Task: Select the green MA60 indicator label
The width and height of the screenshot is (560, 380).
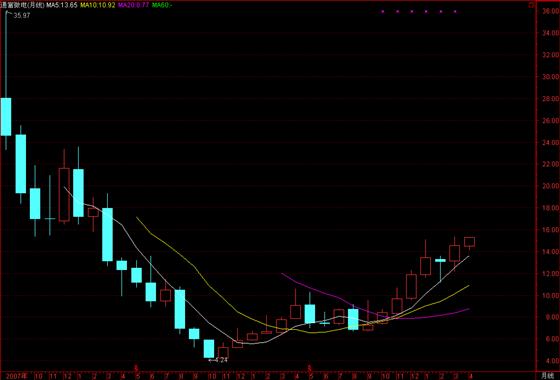Action: click(x=162, y=5)
